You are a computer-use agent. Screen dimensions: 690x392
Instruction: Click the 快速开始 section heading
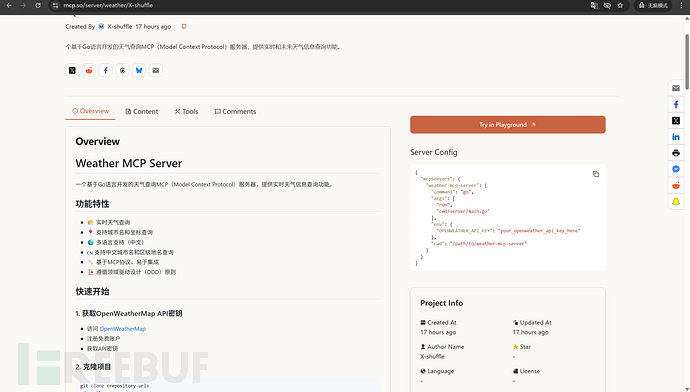click(x=92, y=291)
